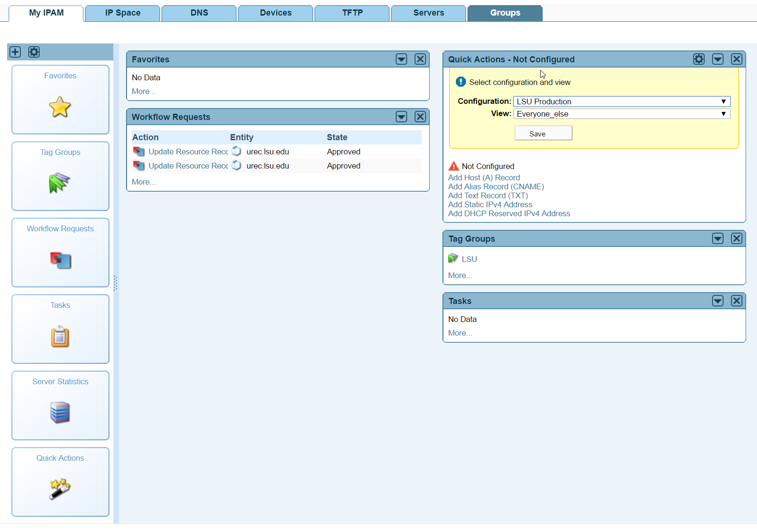Image resolution: width=757 pixels, height=532 pixels.
Task: Collapse the Favorites panel
Action: coord(401,59)
